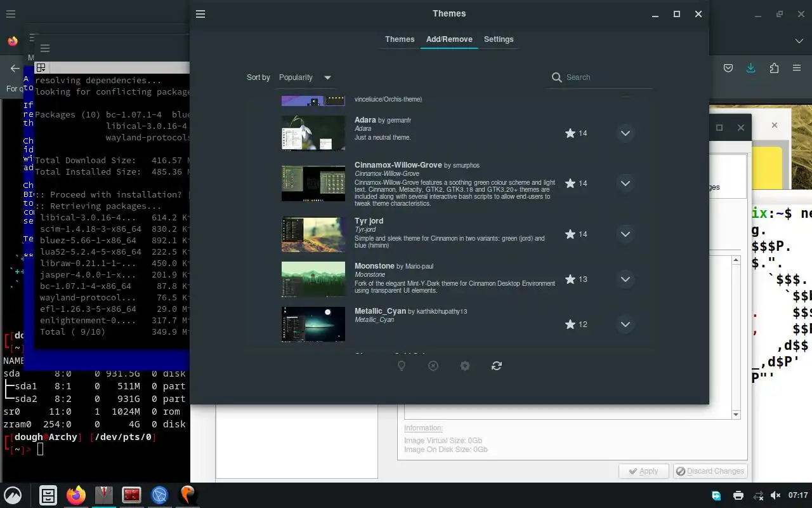The height and width of the screenshot is (508, 812).
Task: Click the 'Adara' theme title
Action: (365, 120)
